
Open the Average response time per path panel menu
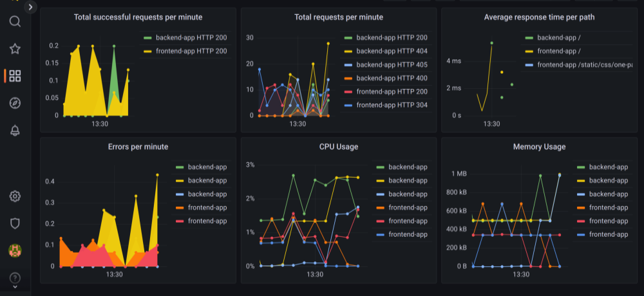click(539, 17)
